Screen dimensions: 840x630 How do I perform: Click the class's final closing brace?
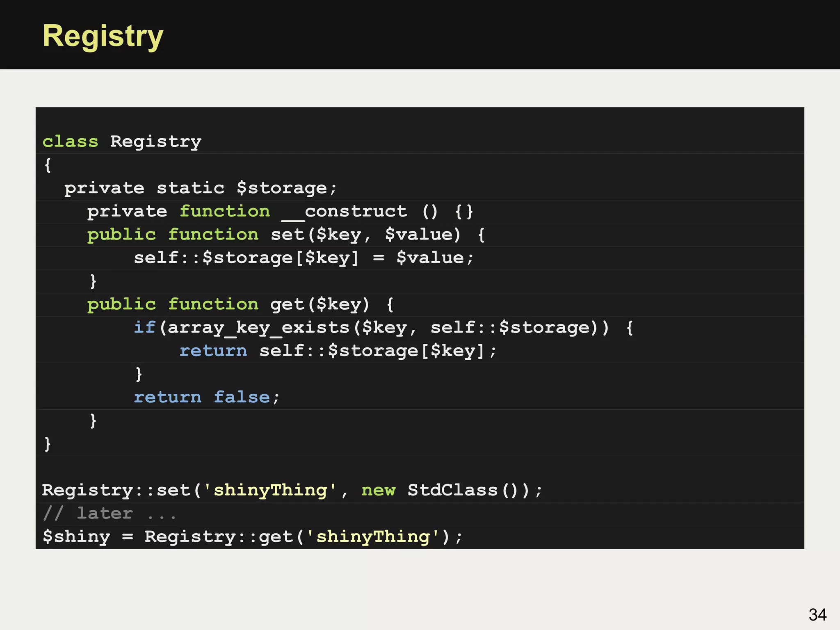coord(48,444)
